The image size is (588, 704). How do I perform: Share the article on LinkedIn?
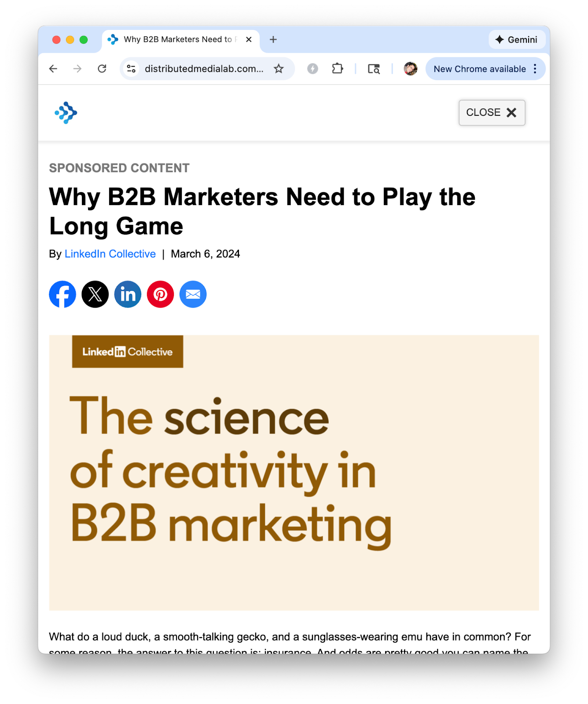(128, 294)
